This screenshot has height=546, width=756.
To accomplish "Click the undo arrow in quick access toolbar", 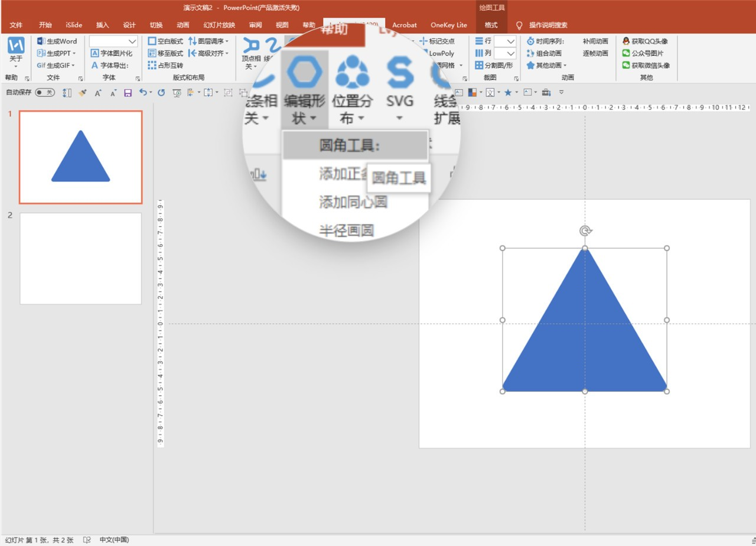I will [142, 92].
